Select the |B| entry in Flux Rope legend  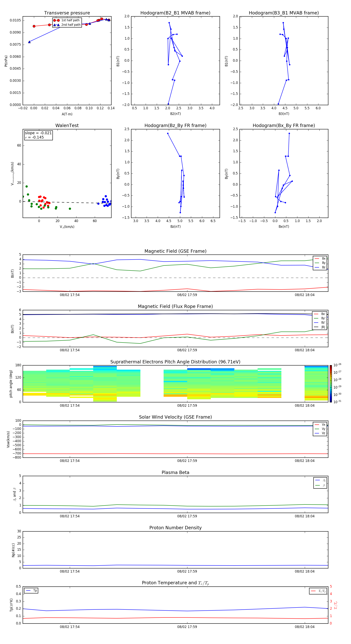pos(320,327)
